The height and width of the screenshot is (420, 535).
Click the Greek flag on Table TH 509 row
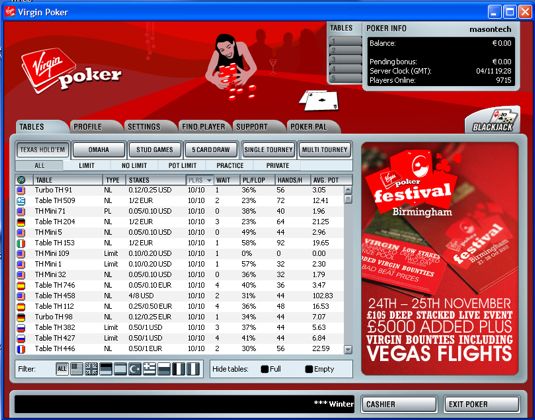[x=21, y=201]
